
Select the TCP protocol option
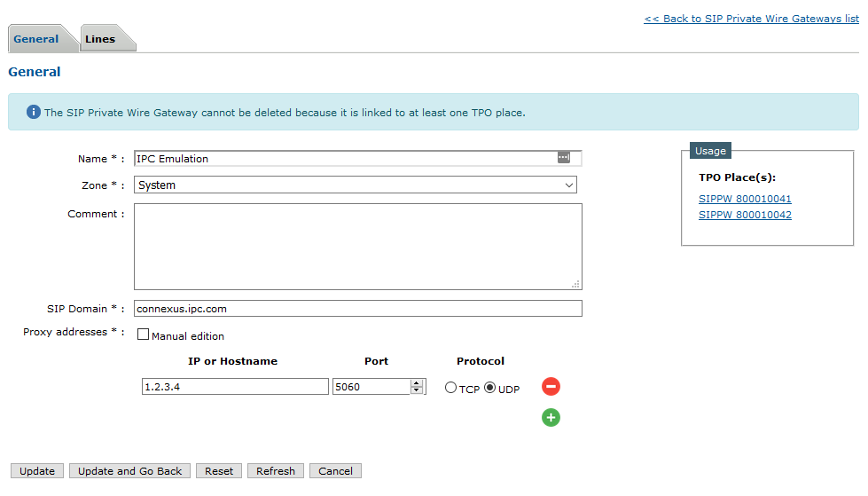(x=450, y=388)
